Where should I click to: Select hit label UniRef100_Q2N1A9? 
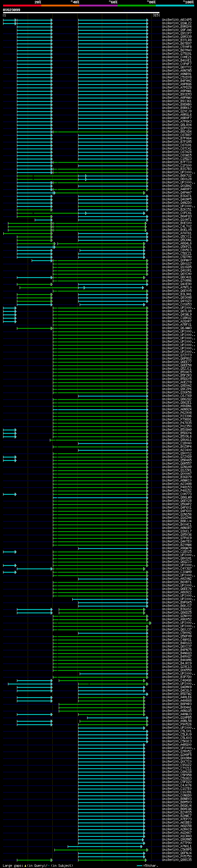tap(177, 467)
